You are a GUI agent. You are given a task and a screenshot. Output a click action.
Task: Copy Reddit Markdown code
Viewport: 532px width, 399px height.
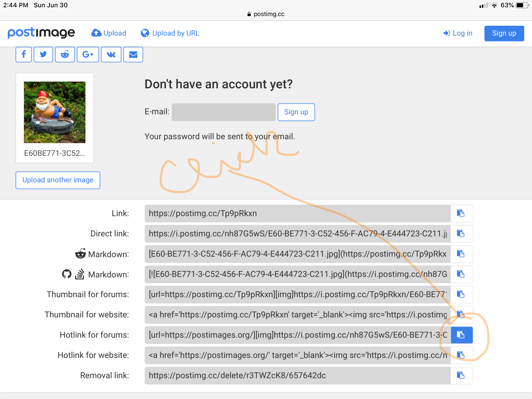[x=461, y=254]
